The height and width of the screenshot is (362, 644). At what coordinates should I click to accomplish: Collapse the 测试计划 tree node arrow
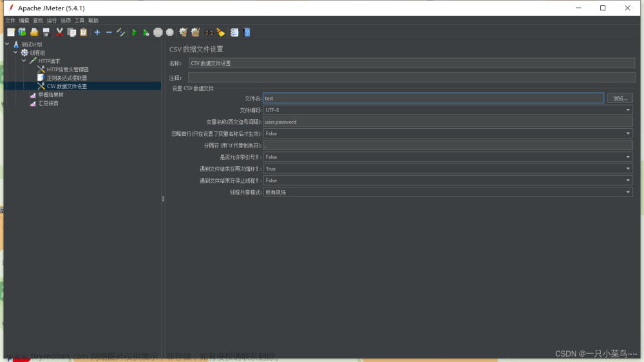click(7, 44)
